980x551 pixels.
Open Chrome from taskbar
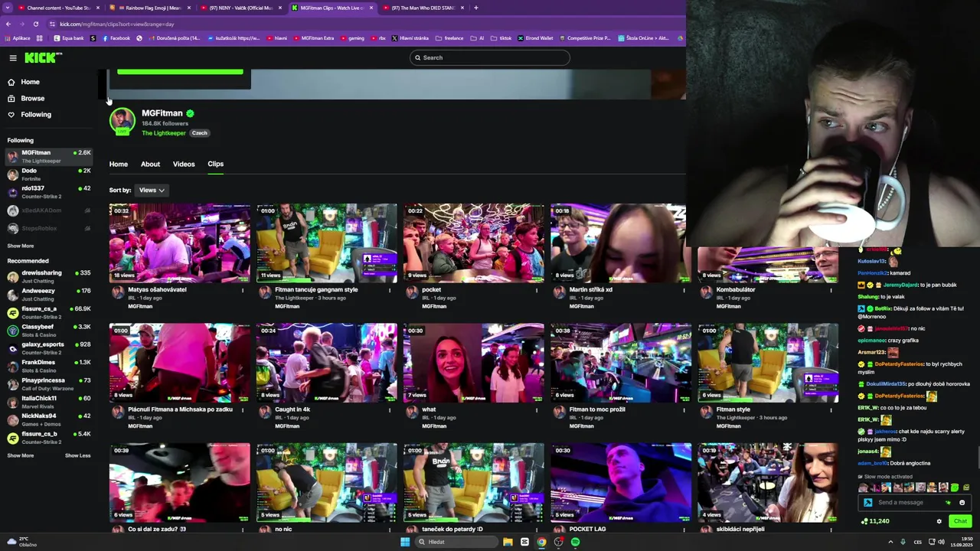[x=541, y=542]
